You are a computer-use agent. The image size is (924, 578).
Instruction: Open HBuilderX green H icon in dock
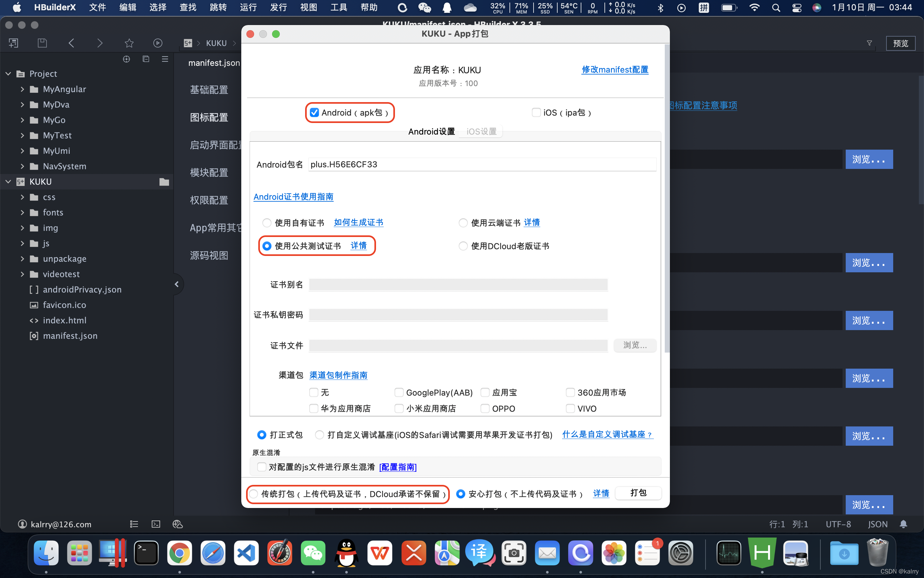(762, 553)
